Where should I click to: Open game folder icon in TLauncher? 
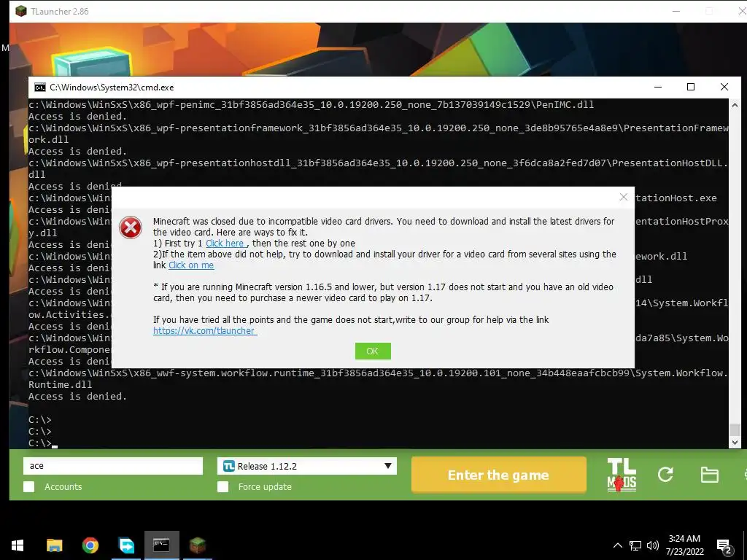tap(709, 475)
